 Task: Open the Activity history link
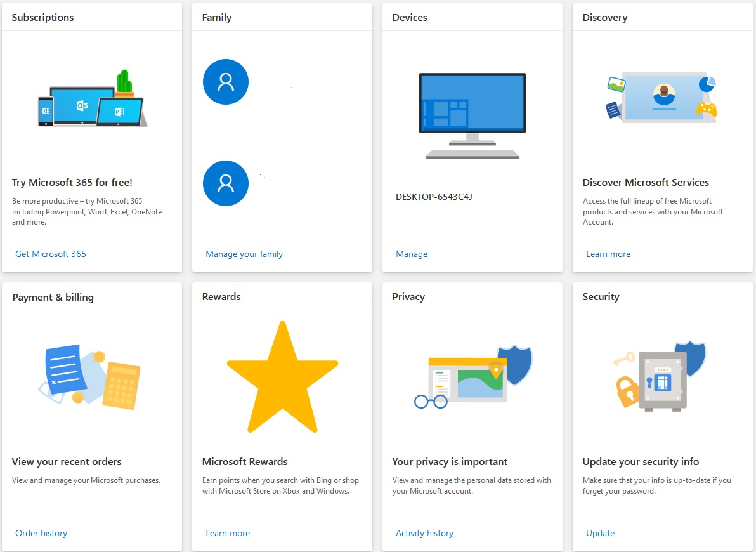click(425, 533)
